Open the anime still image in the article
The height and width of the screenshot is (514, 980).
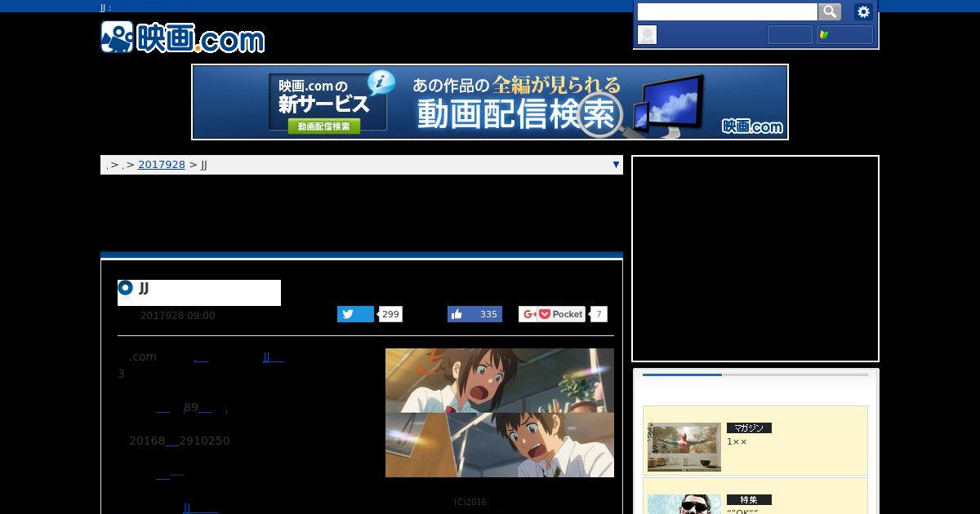[500, 413]
